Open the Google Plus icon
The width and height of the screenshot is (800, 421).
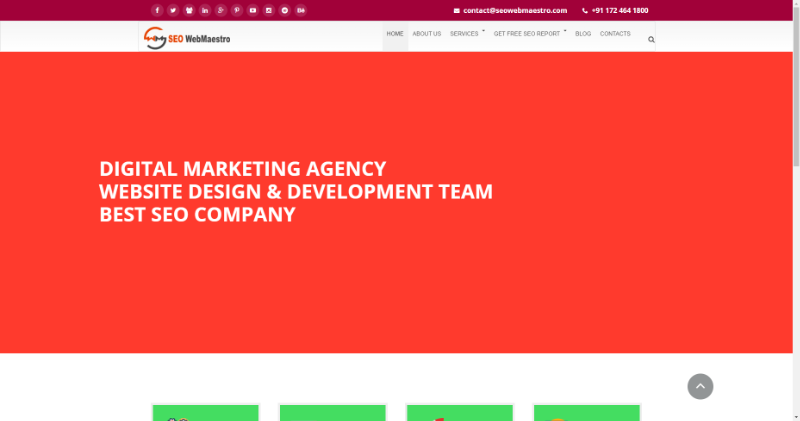click(x=221, y=10)
